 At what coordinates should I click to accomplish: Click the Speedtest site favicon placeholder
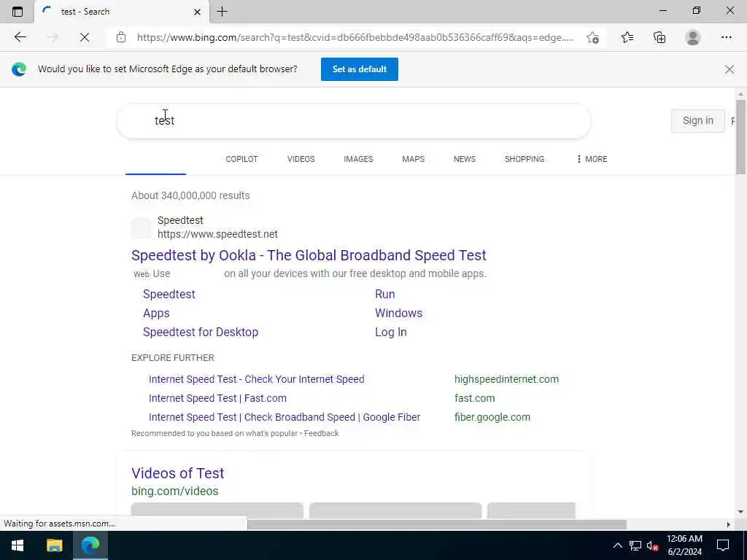(141, 227)
